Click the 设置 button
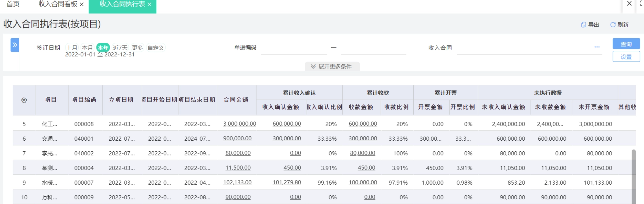This screenshot has width=644, height=204. click(x=626, y=57)
